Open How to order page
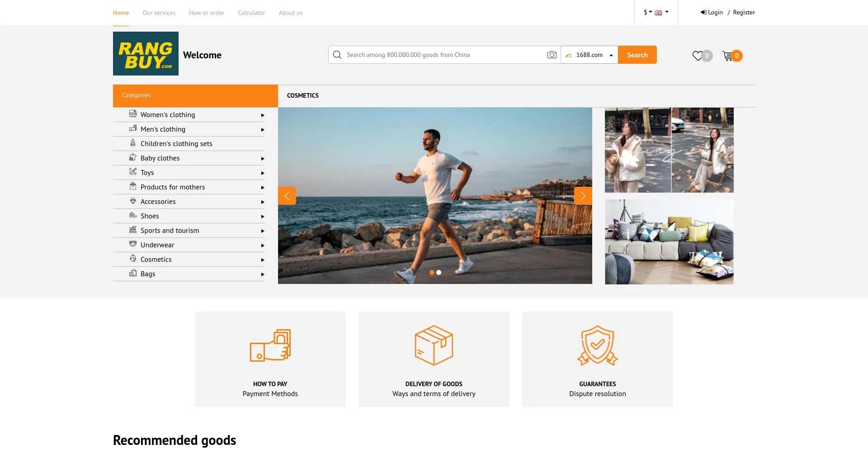 point(207,13)
